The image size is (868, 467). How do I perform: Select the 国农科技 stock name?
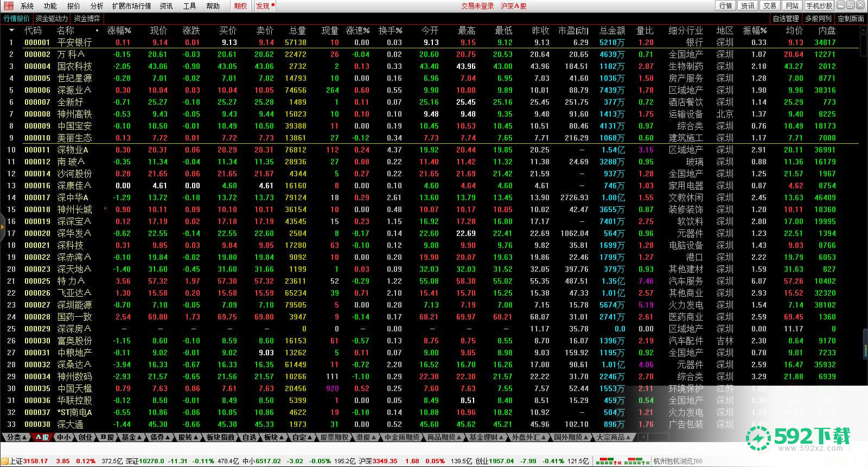coord(74,66)
